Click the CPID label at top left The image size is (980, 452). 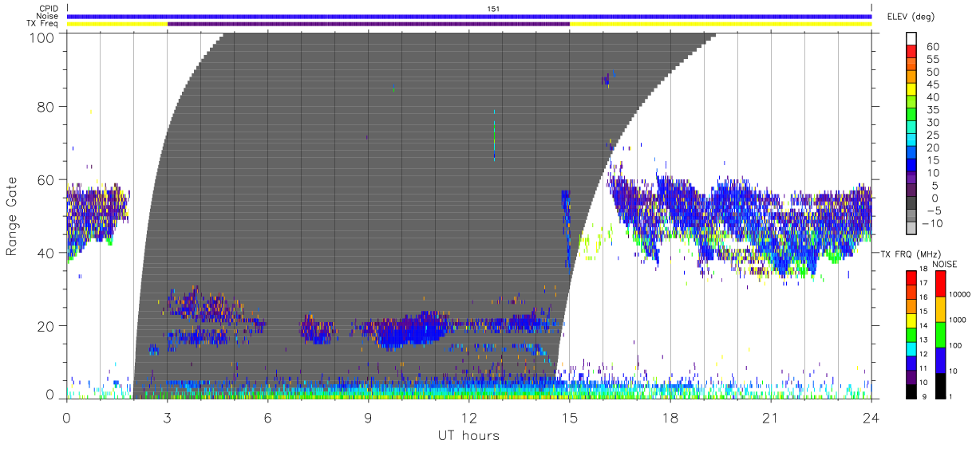coord(49,9)
